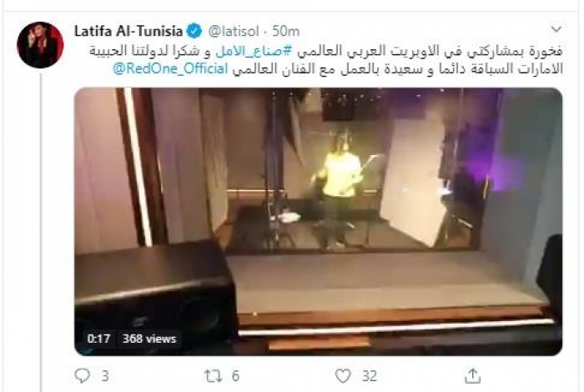Viewport: 584px width, 392px height.
Task: Click the 0:17 video duration label
Action: 98,339
